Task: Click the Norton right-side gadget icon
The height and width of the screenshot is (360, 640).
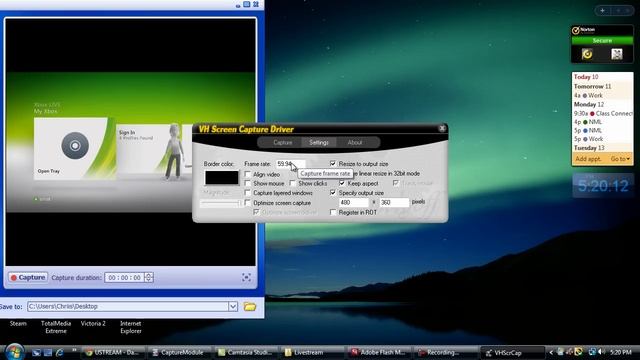Action: coord(617,54)
